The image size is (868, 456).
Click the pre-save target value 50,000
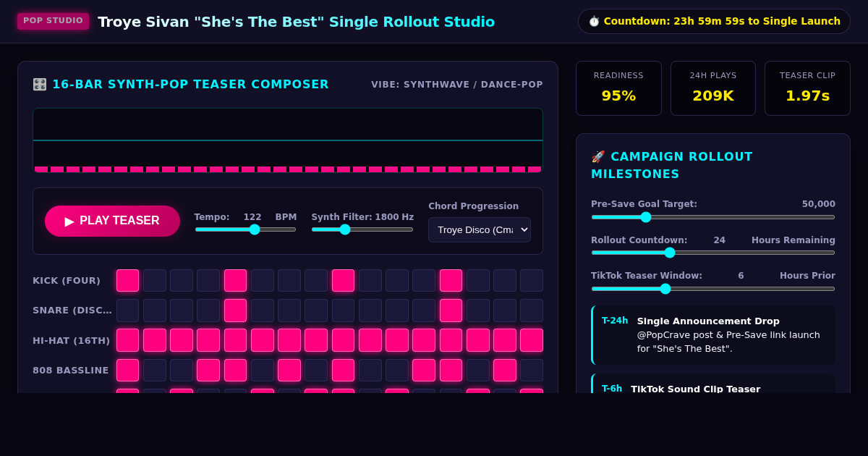coord(819,204)
